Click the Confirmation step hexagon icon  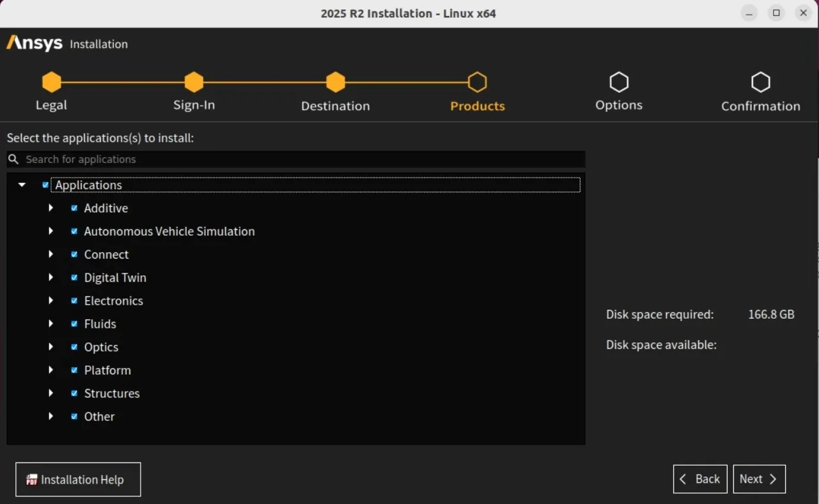761,82
